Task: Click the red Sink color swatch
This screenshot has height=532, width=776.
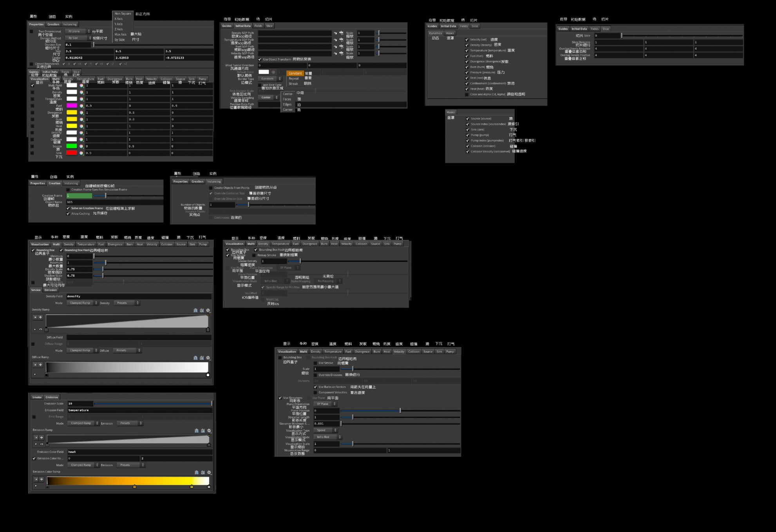Action: 72,153
